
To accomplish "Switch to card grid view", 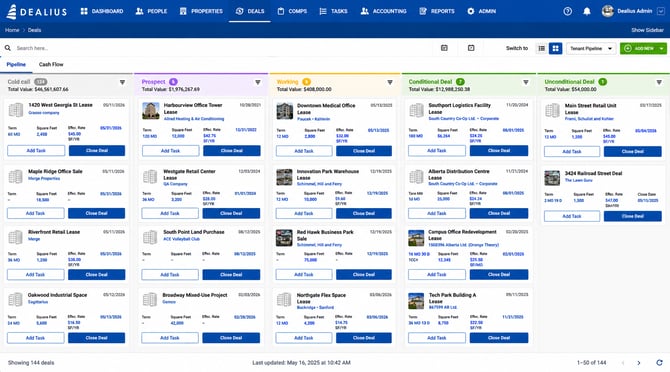I will [x=555, y=48].
